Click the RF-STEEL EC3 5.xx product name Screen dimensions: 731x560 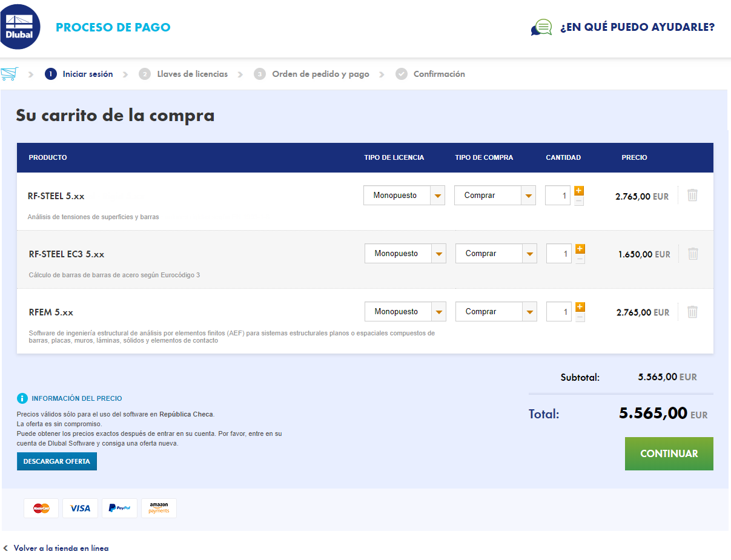pyautogui.click(x=67, y=254)
